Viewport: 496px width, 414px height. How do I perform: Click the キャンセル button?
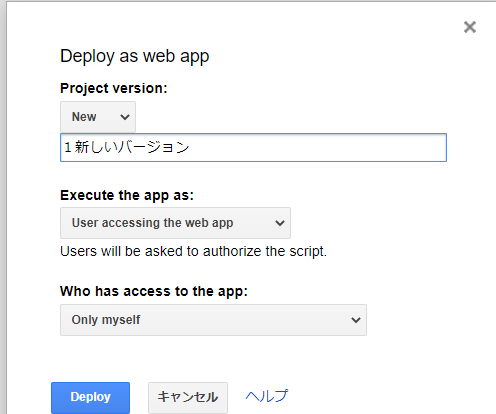(x=188, y=397)
